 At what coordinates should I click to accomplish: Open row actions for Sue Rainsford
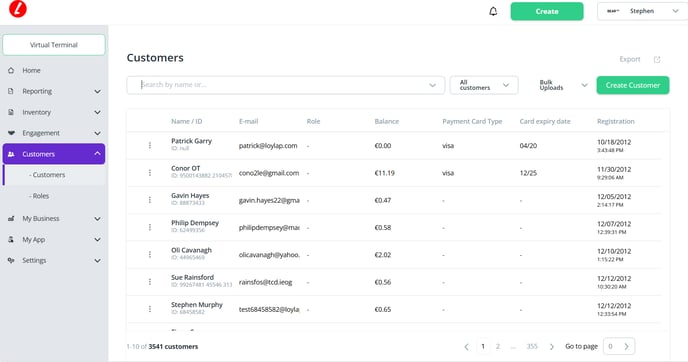[x=150, y=282]
